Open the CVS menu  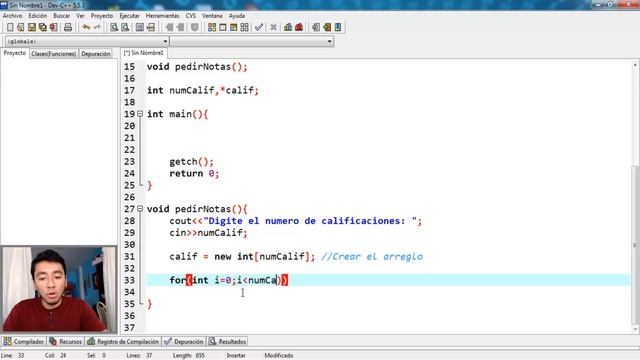[191, 16]
